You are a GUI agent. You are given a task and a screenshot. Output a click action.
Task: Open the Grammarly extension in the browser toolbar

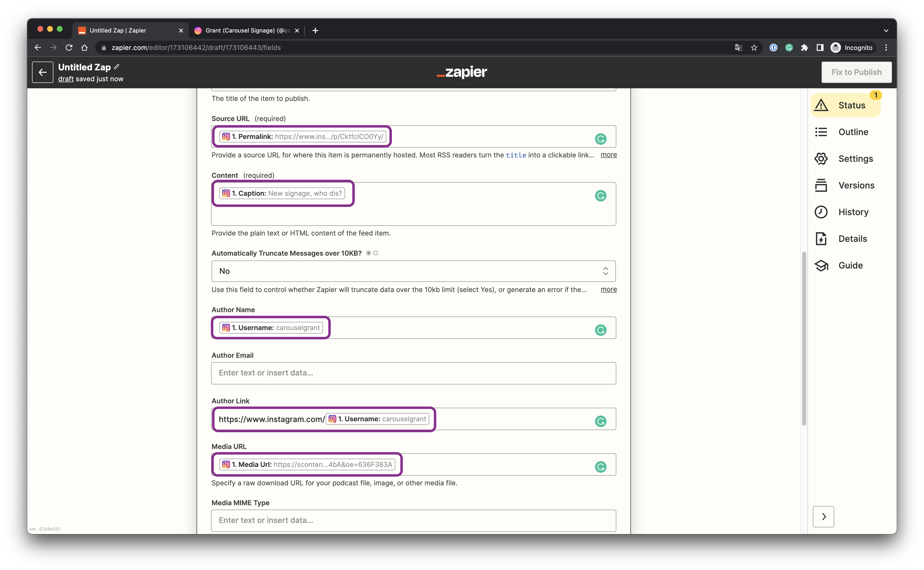point(789,48)
